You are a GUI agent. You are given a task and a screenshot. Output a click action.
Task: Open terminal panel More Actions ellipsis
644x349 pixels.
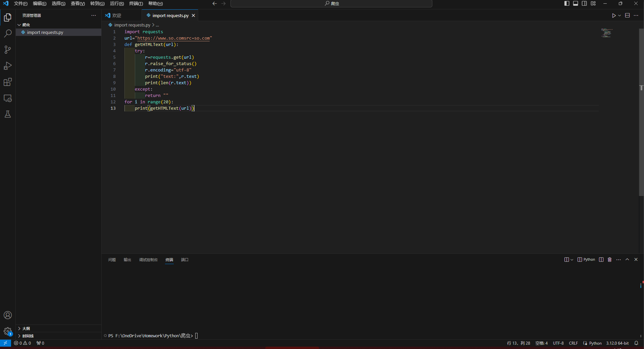(x=619, y=259)
